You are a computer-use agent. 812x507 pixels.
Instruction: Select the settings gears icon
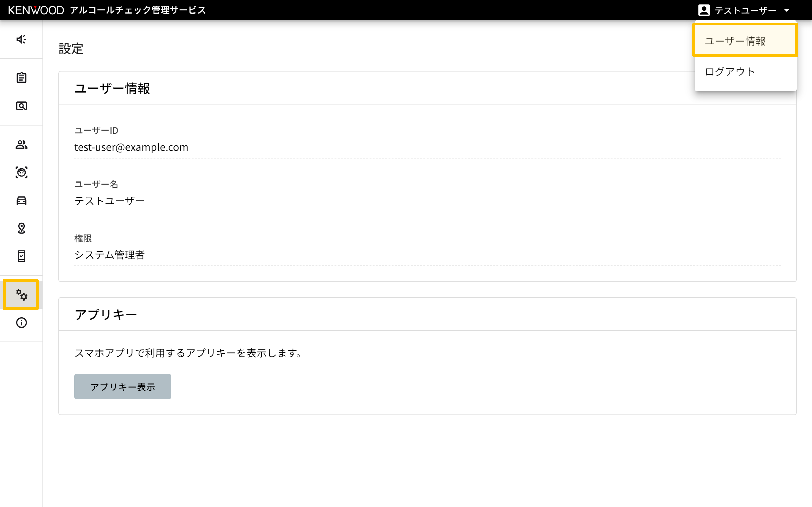pos(21,295)
